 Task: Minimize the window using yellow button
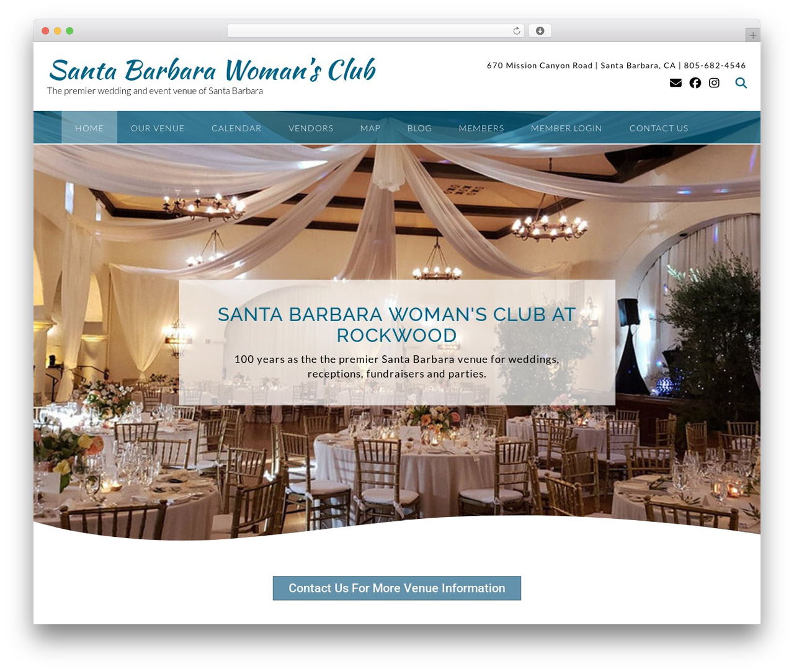[58, 31]
